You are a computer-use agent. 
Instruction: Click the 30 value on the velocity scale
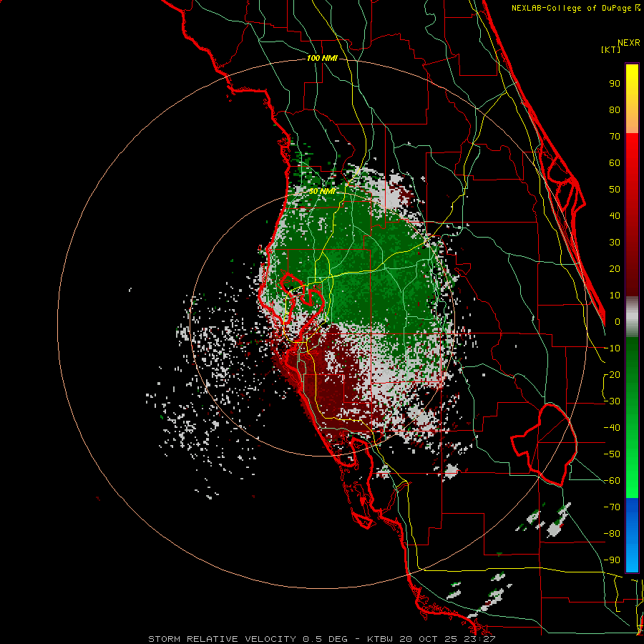(x=615, y=243)
